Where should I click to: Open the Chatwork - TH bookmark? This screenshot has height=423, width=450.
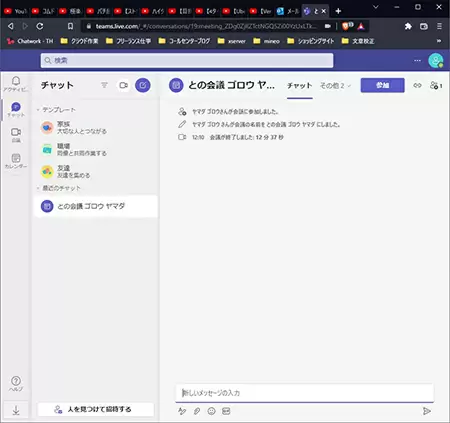pyautogui.click(x=30, y=41)
